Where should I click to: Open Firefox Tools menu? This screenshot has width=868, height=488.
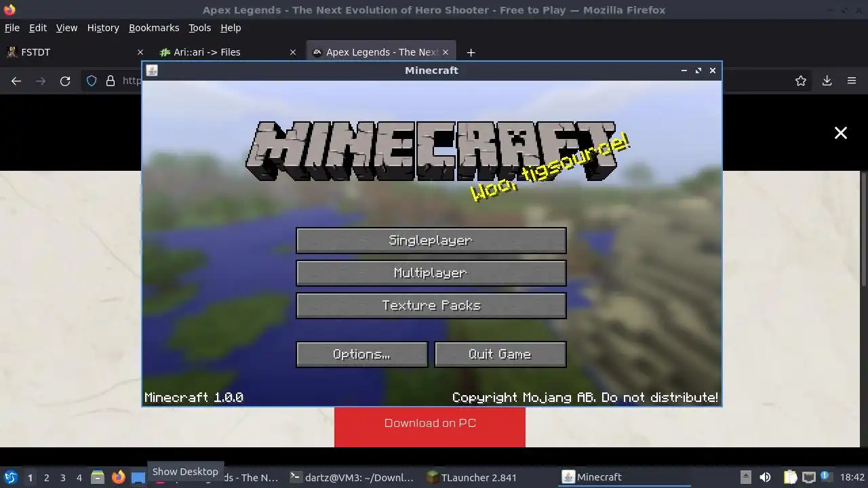tap(199, 28)
